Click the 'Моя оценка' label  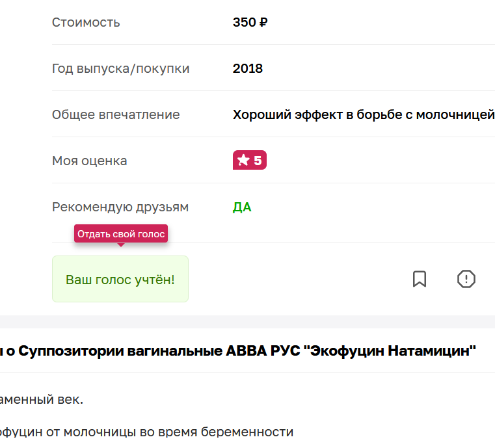pos(90,161)
